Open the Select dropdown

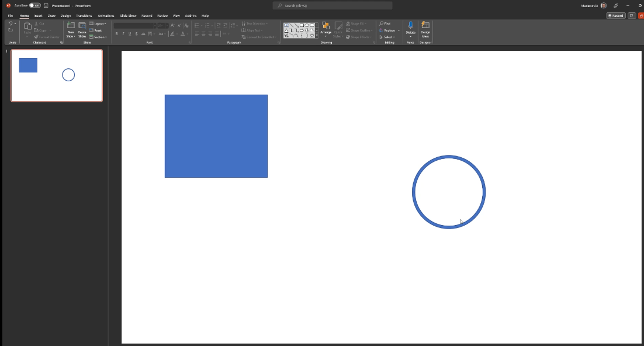[x=387, y=37]
